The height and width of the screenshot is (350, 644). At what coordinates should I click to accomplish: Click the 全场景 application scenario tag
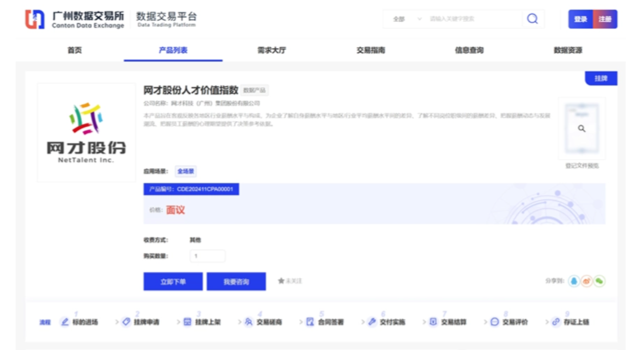click(x=186, y=171)
